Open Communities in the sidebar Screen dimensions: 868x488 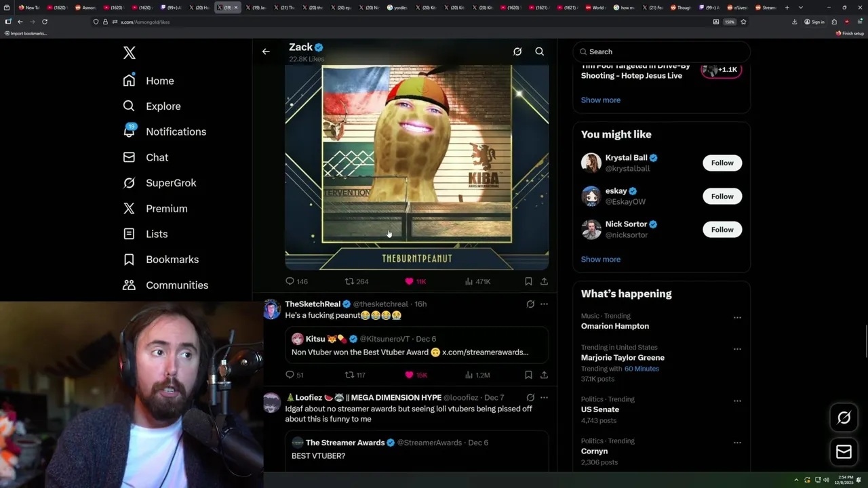165,285
